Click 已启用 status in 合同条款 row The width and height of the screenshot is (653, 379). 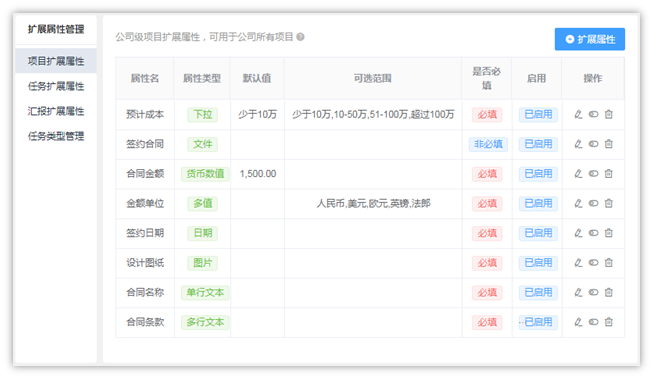click(538, 322)
